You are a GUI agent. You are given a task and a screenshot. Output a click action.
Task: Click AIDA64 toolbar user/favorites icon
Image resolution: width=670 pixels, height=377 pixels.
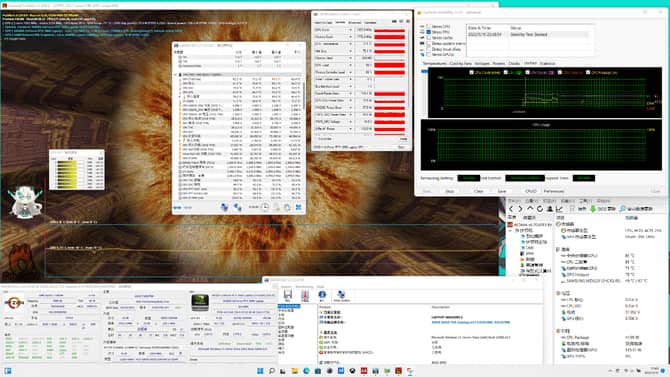(550, 209)
